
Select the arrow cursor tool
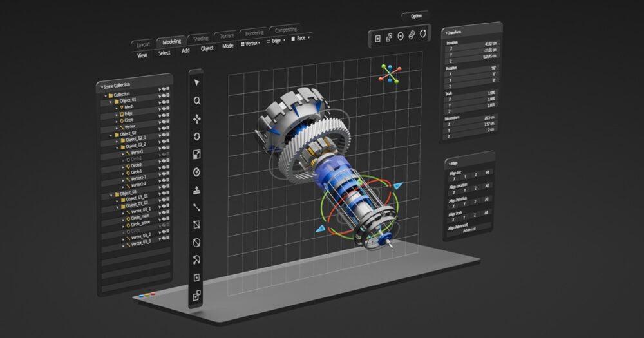click(196, 83)
